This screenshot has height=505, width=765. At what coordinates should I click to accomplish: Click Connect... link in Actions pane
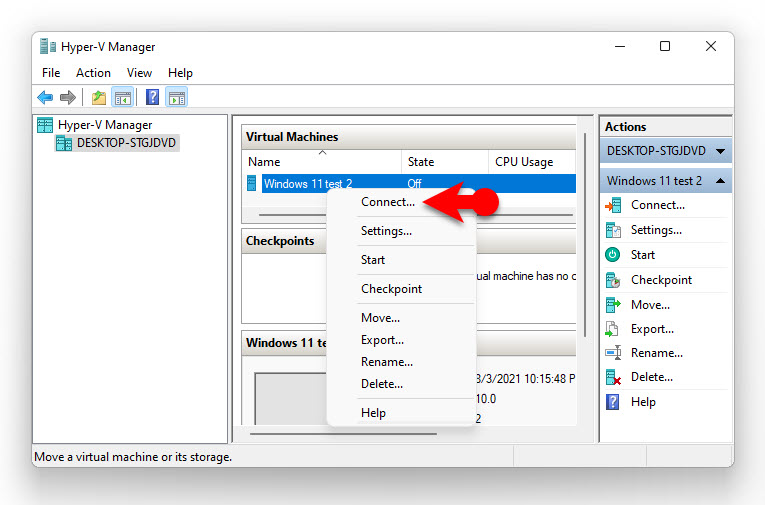point(658,205)
